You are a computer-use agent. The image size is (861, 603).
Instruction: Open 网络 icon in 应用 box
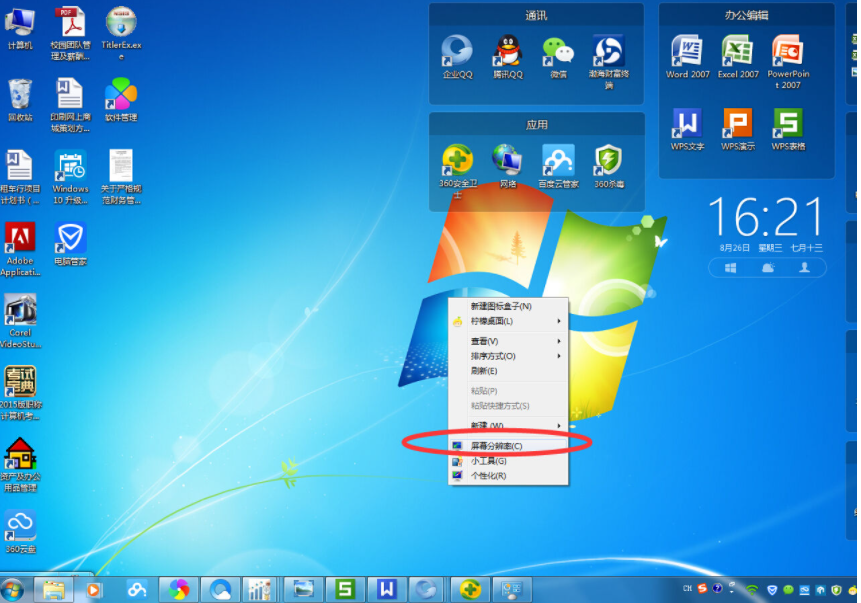[508, 166]
